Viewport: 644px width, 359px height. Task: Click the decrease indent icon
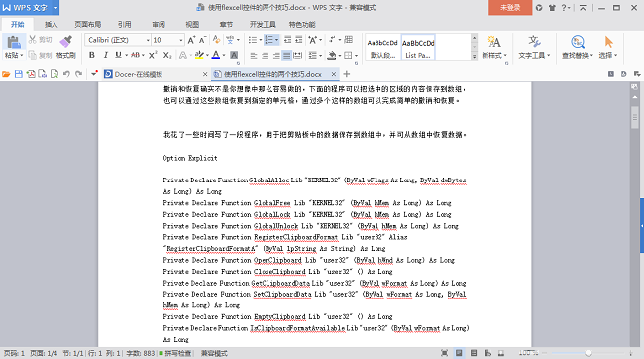tap(287, 40)
